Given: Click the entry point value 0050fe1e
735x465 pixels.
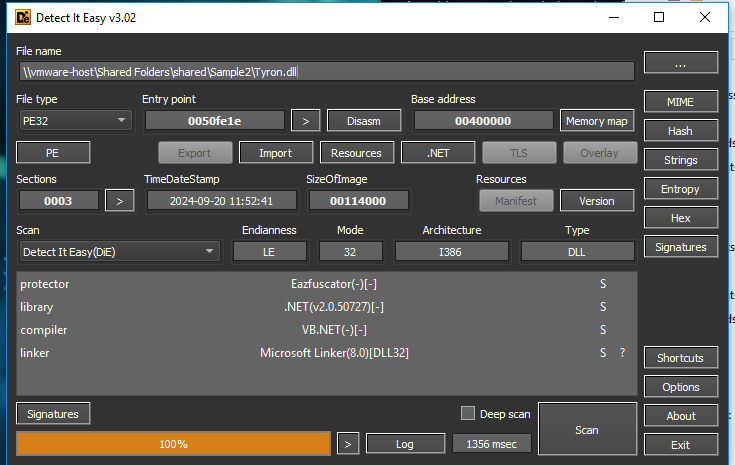Looking at the screenshot, I should coord(215,121).
